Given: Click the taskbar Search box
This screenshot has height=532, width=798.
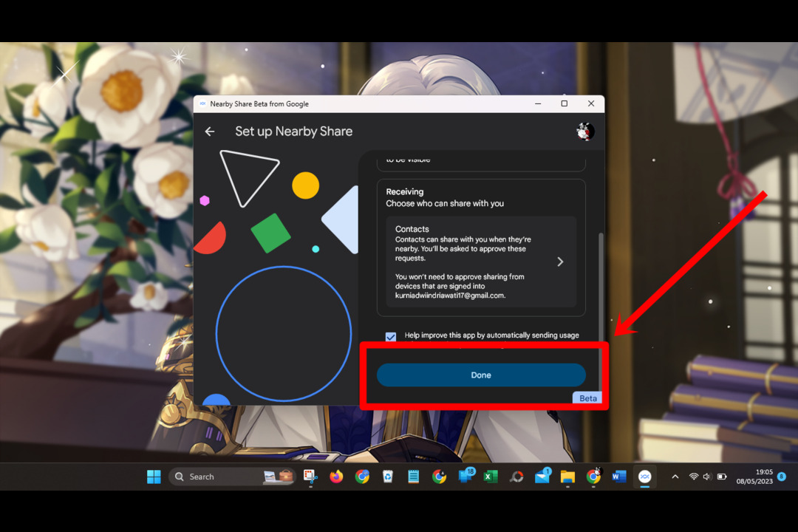Looking at the screenshot, I should click(x=231, y=477).
